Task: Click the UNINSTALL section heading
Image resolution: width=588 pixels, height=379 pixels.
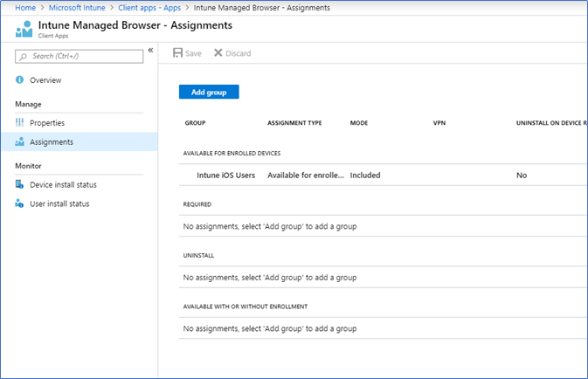Action: tap(198, 255)
